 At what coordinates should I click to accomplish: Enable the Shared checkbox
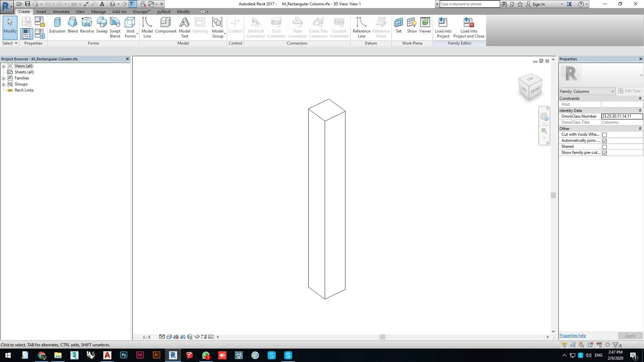pyautogui.click(x=604, y=147)
